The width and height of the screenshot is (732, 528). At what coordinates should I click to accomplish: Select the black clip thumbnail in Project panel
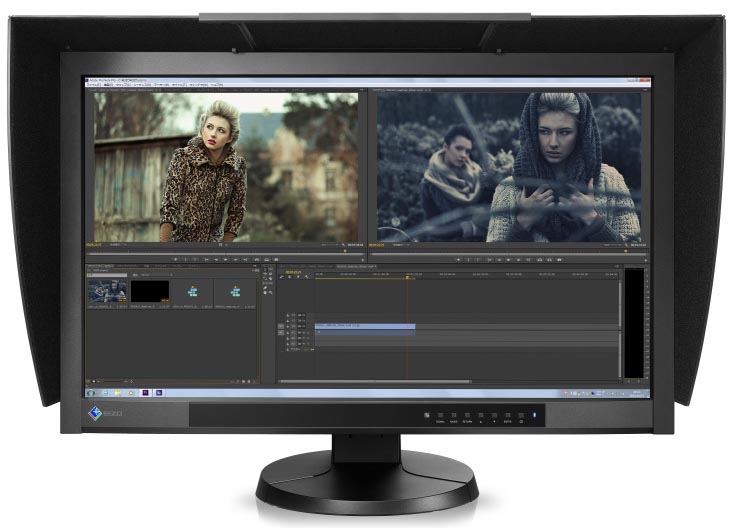pos(149,291)
